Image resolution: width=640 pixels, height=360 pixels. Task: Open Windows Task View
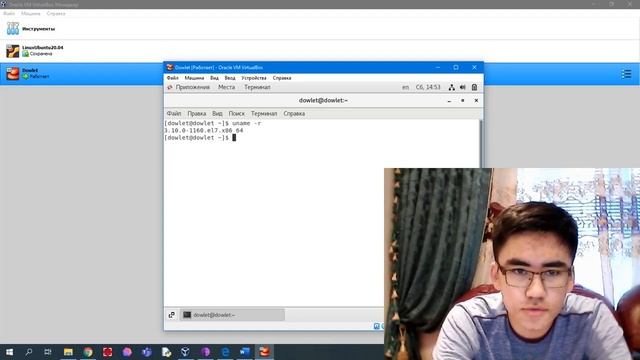[x=48, y=352]
